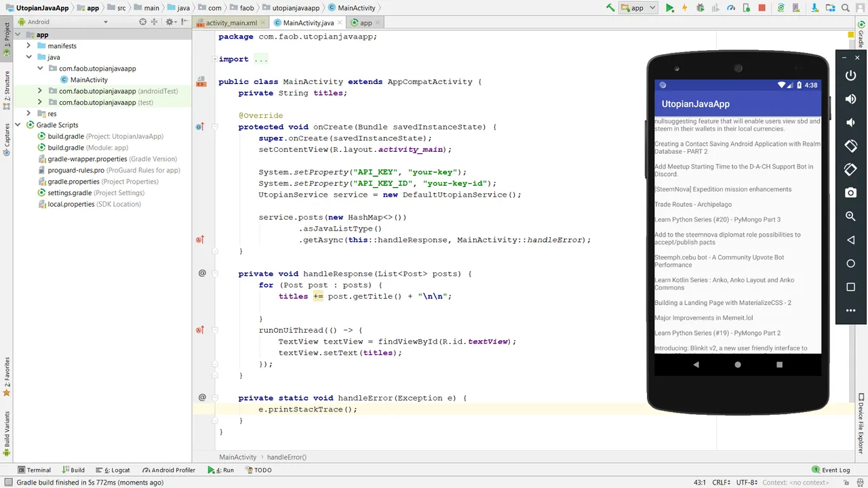Click the emulator volume up icon

(850, 99)
